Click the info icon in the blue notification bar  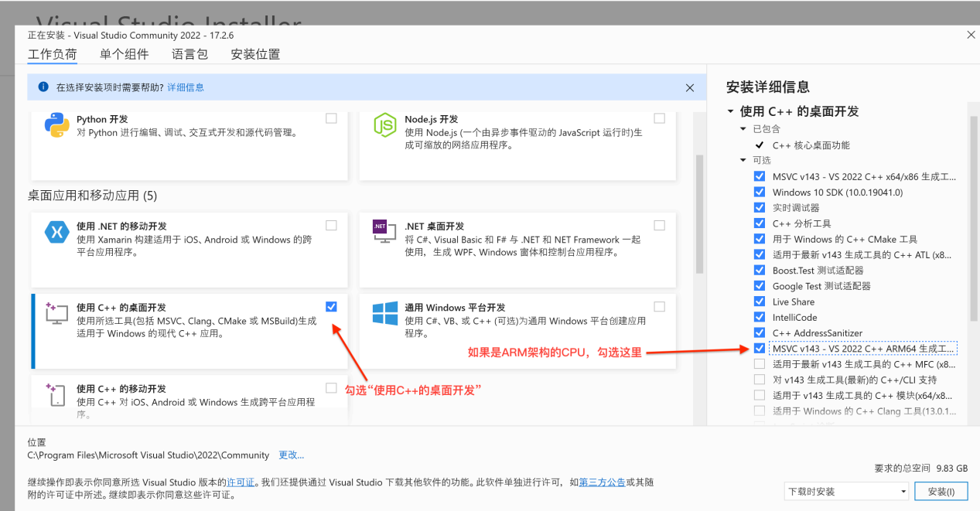(43, 87)
